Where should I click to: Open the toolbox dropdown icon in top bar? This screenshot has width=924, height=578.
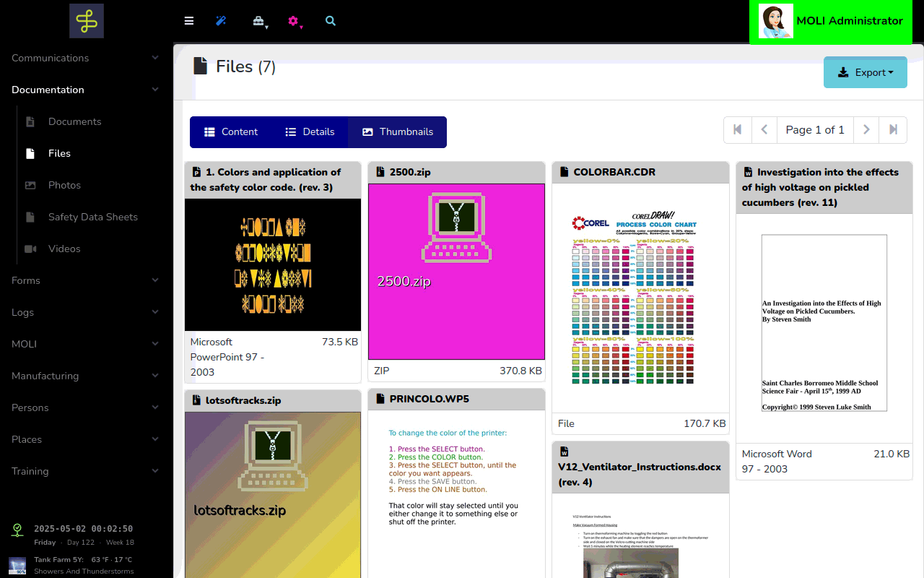pos(258,21)
